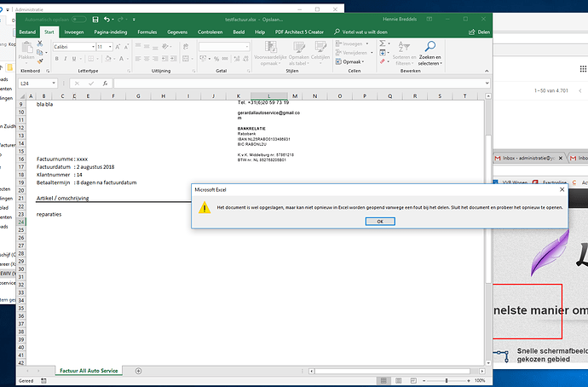Image resolution: width=588 pixels, height=387 pixels.
Task: Toggle Italic formatting
Action: click(66, 59)
